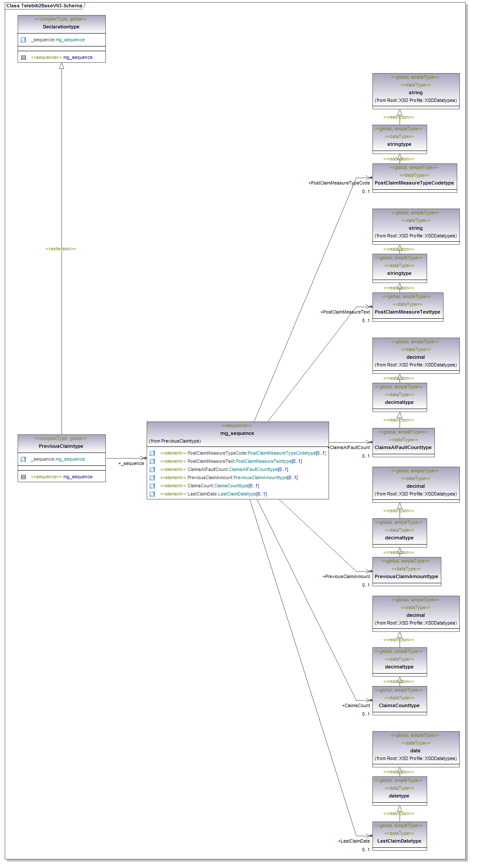The image size is (477, 868).
Task: Select the date datatype box from XSDDatatypes
Action: pos(415,751)
